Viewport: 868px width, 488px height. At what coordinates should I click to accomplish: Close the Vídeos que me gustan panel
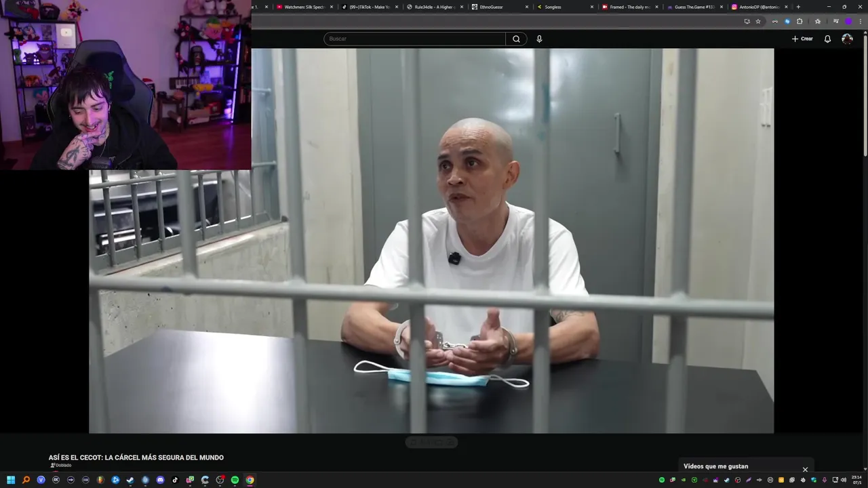(805, 469)
